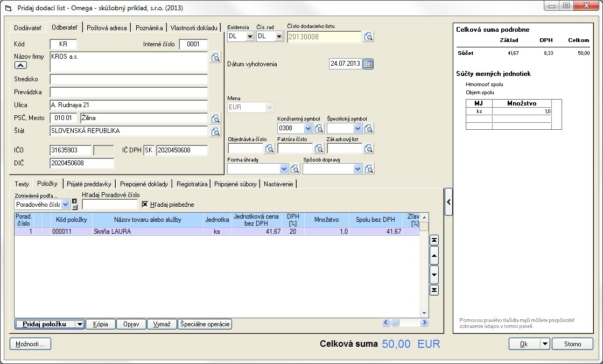Image resolution: width=603 pixels, height=364 pixels.
Task: Switch to the Poznámka tab
Action: [x=149, y=27]
